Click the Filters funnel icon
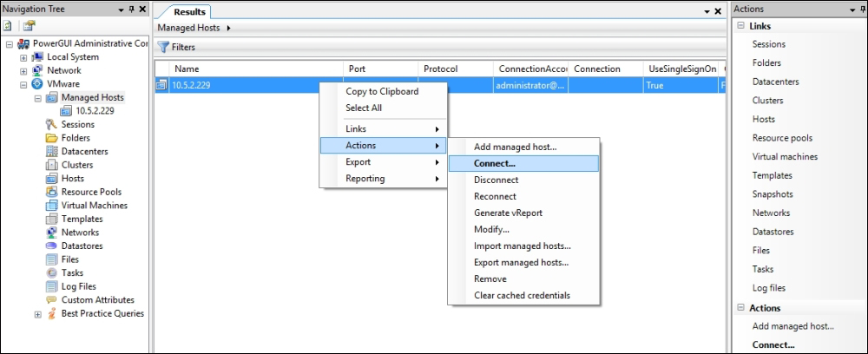 pos(163,47)
